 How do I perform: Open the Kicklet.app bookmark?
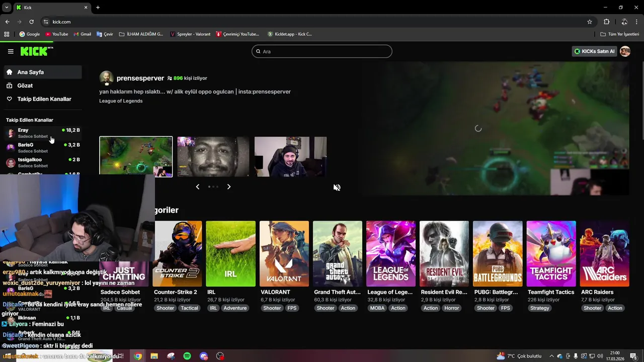pos(289,34)
